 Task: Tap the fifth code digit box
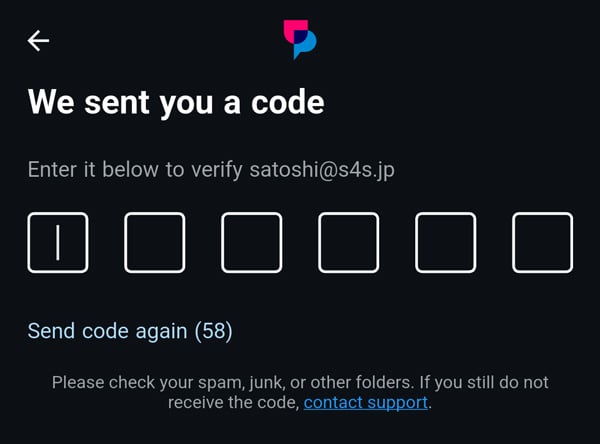coord(445,242)
